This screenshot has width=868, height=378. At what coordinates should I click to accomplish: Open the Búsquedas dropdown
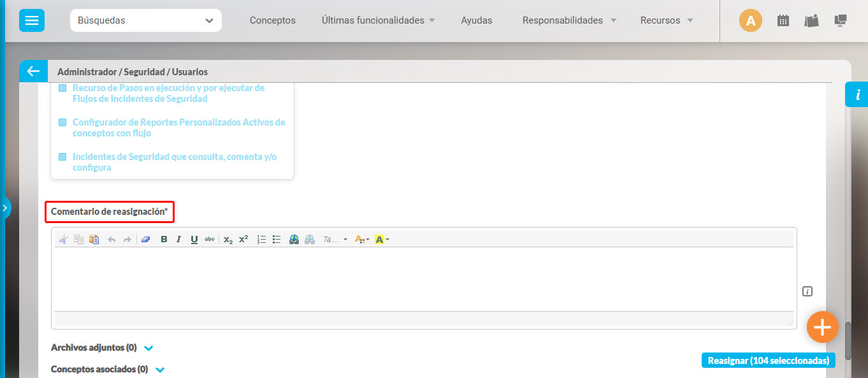pyautogui.click(x=145, y=20)
